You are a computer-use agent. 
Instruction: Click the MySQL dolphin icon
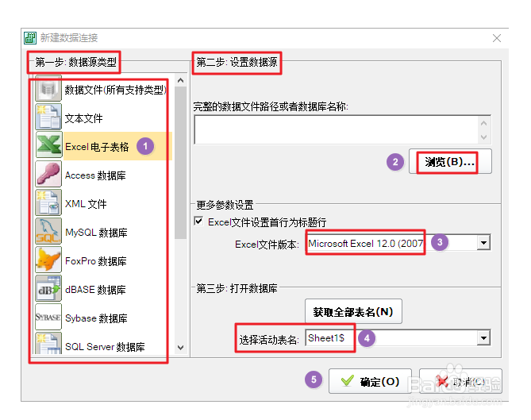coord(48,231)
